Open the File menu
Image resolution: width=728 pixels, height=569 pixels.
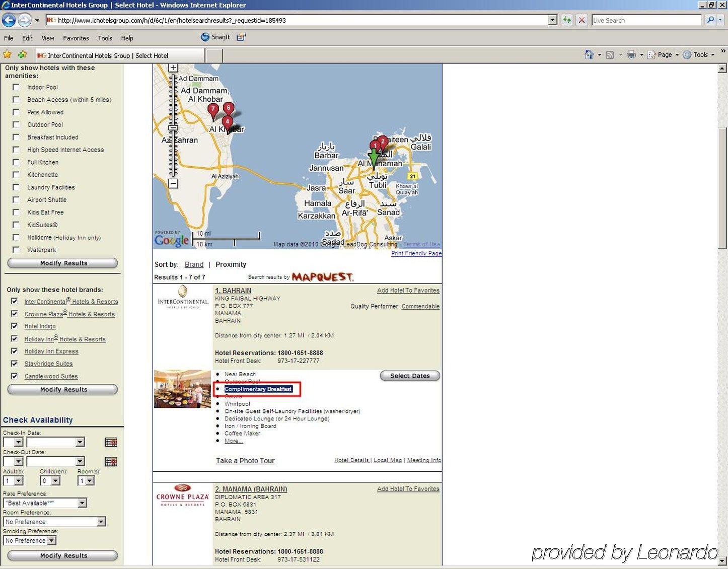[x=9, y=38]
